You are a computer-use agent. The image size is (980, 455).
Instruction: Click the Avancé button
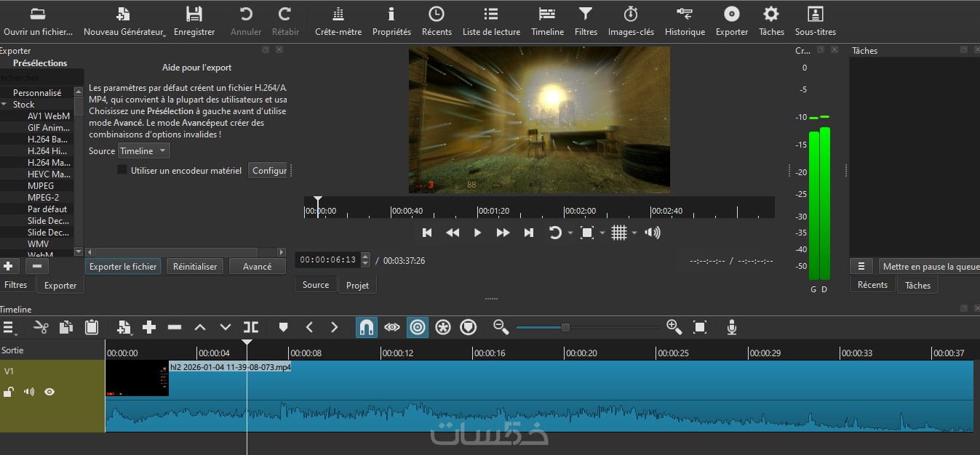click(257, 267)
